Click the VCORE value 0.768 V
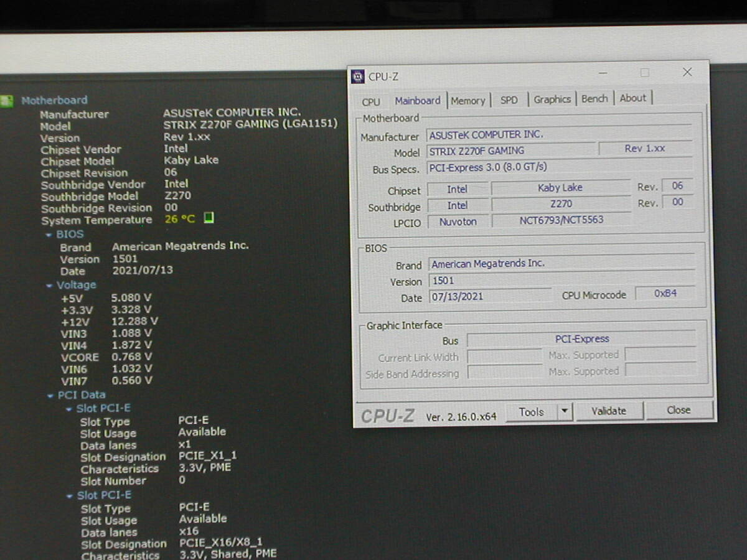747x560 pixels. pos(131,357)
